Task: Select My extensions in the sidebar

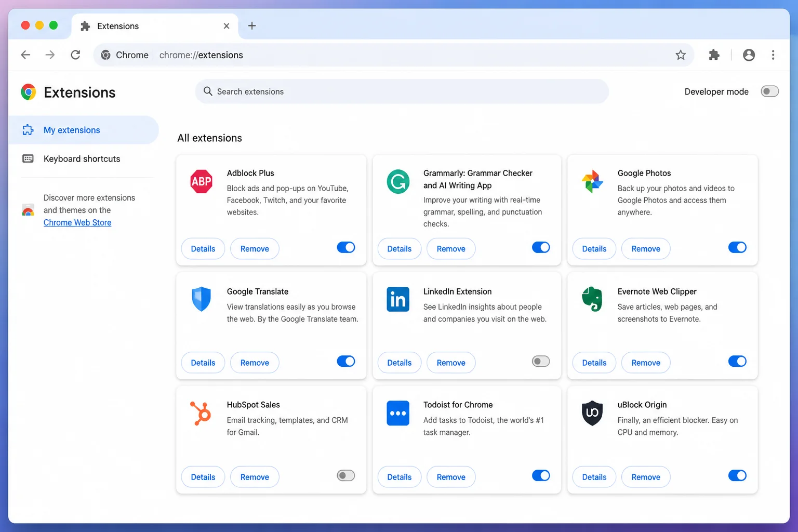Action: point(83,130)
